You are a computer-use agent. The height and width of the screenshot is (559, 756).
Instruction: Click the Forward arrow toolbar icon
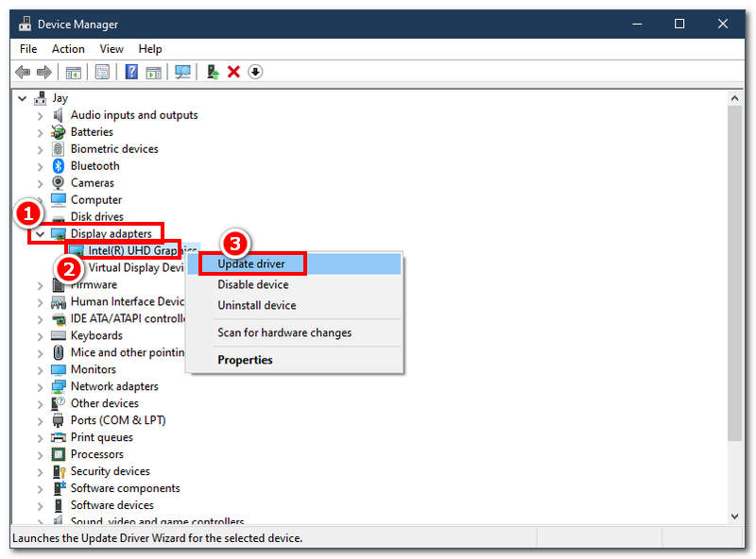click(43, 72)
